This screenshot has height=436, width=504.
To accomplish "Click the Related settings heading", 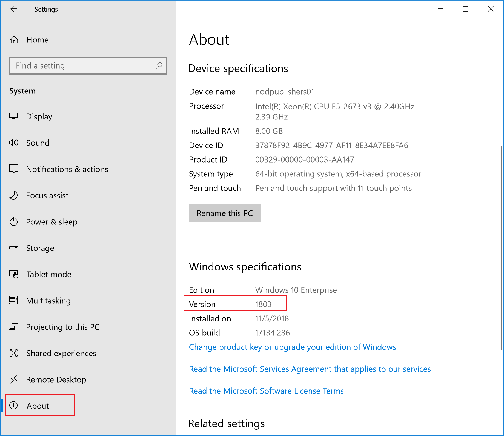I will tap(227, 424).
